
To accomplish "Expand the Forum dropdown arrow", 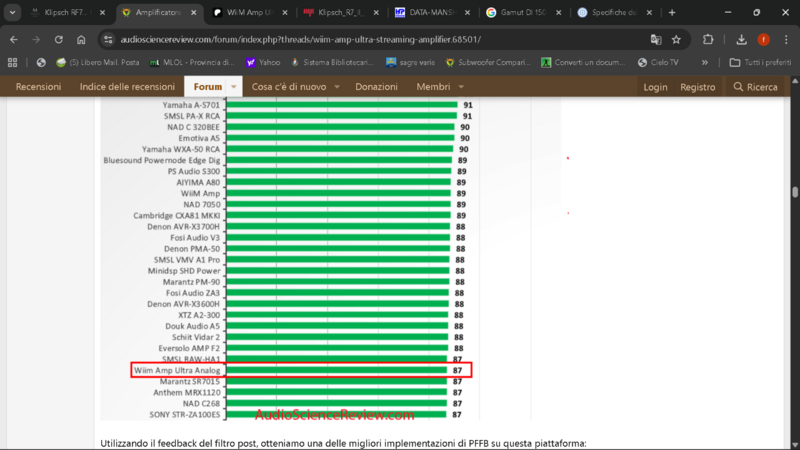I will click(x=234, y=87).
